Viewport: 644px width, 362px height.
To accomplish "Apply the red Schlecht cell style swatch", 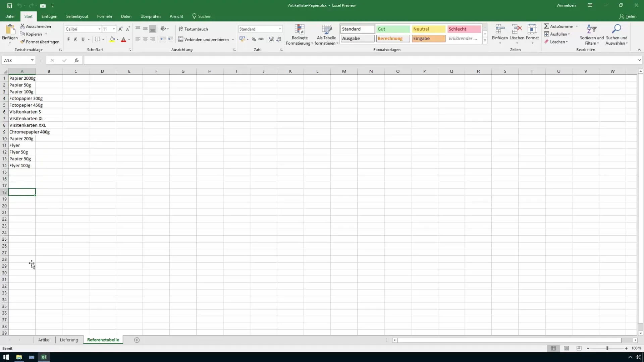I will 464,29.
